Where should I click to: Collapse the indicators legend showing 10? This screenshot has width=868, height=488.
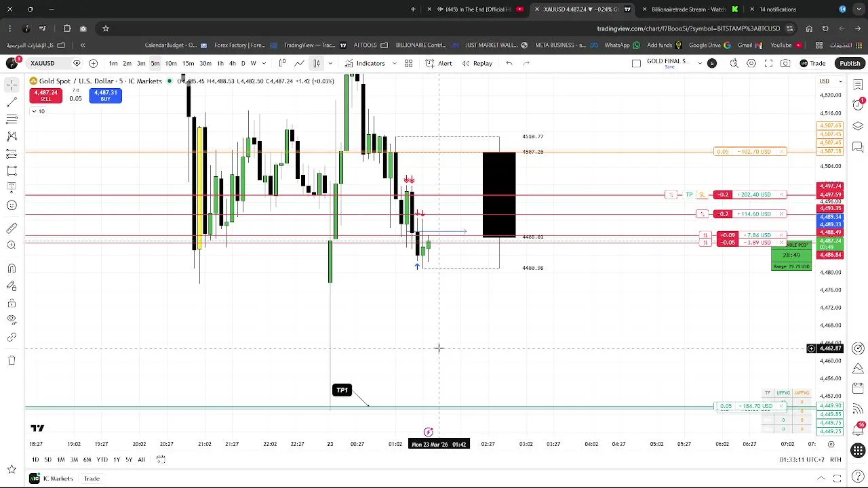[37, 111]
